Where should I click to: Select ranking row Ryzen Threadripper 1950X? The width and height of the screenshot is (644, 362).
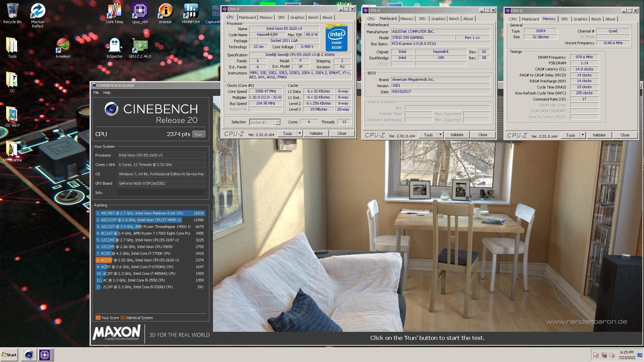point(150,227)
